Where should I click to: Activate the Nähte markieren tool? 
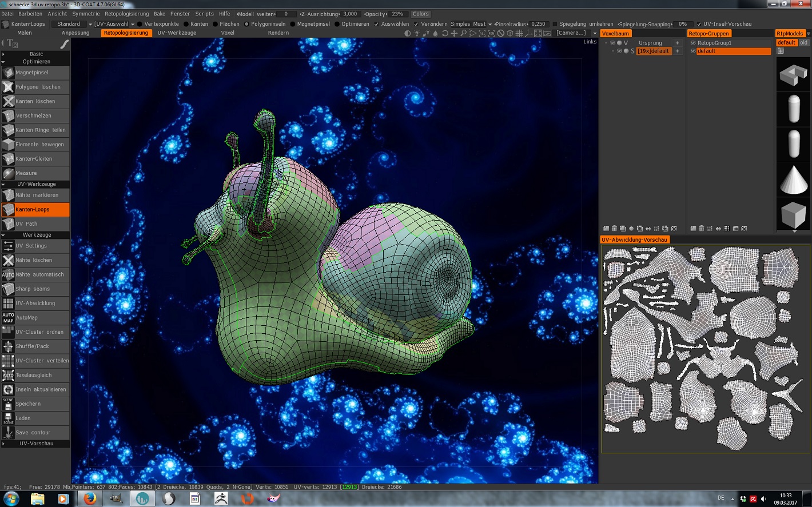pyautogui.click(x=35, y=195)
